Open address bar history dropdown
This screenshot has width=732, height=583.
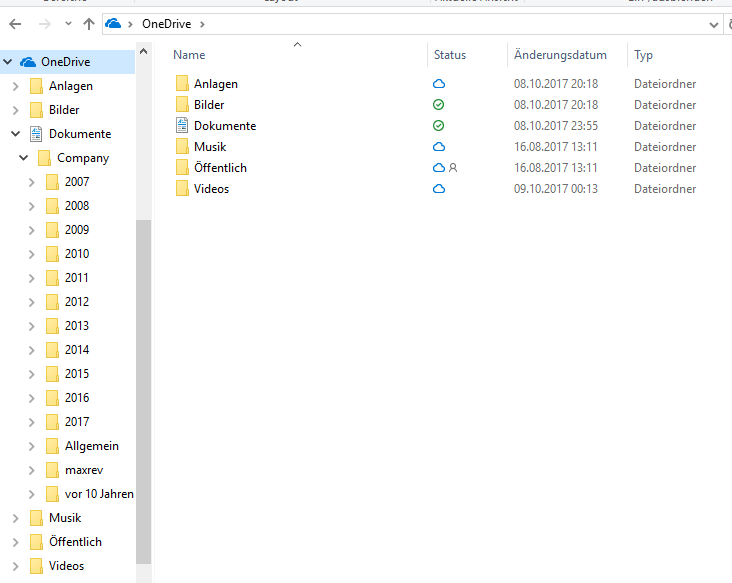(x=713, y=25)
